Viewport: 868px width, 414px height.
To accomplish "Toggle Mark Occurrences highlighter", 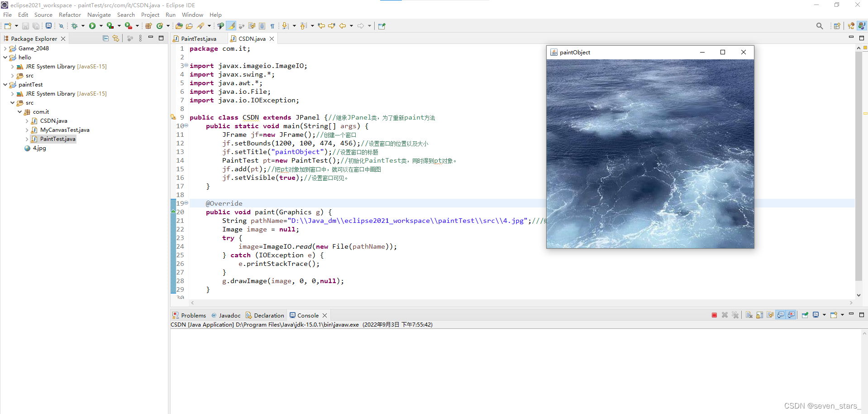I will 231,26.
